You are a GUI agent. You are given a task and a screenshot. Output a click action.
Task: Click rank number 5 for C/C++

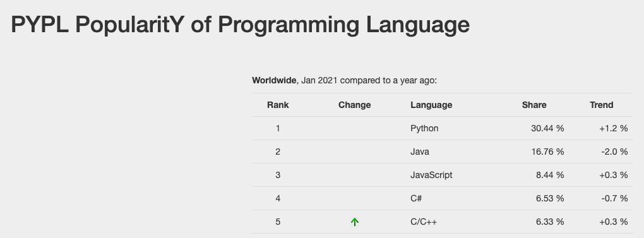[278, 222]
